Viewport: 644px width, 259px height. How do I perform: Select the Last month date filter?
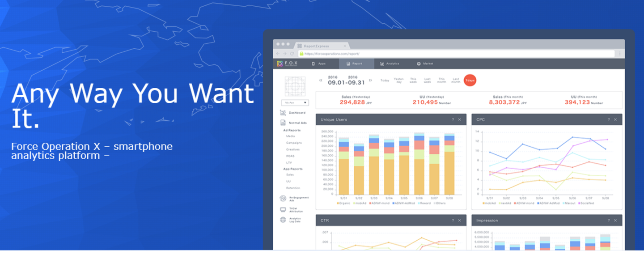pyautogui.click(x=456, y=81)
